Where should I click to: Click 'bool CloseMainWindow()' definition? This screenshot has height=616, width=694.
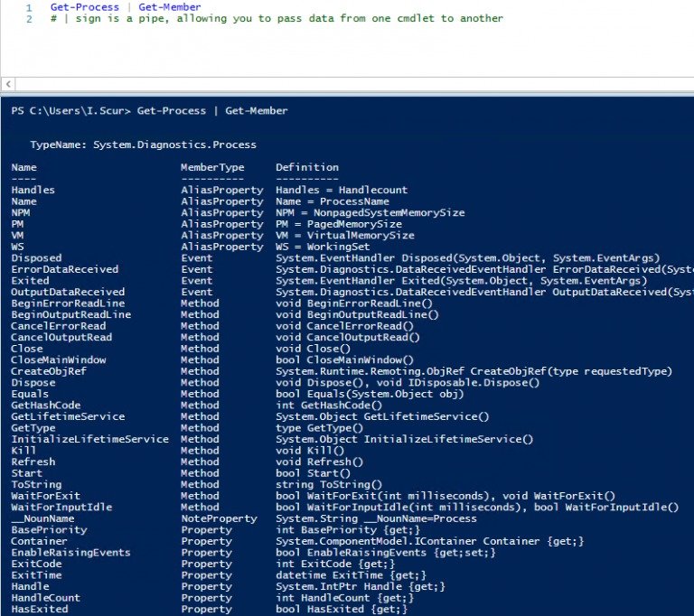(x=345, y=359)
